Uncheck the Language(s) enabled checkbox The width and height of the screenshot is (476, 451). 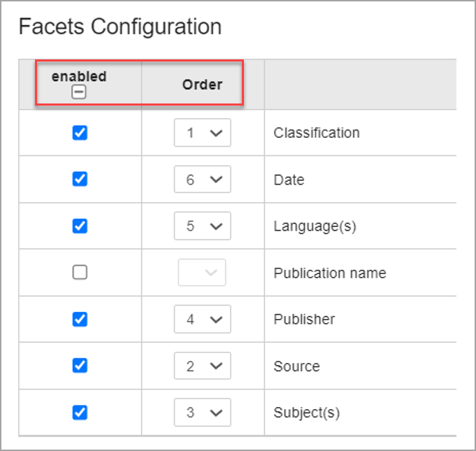[80, 226]
